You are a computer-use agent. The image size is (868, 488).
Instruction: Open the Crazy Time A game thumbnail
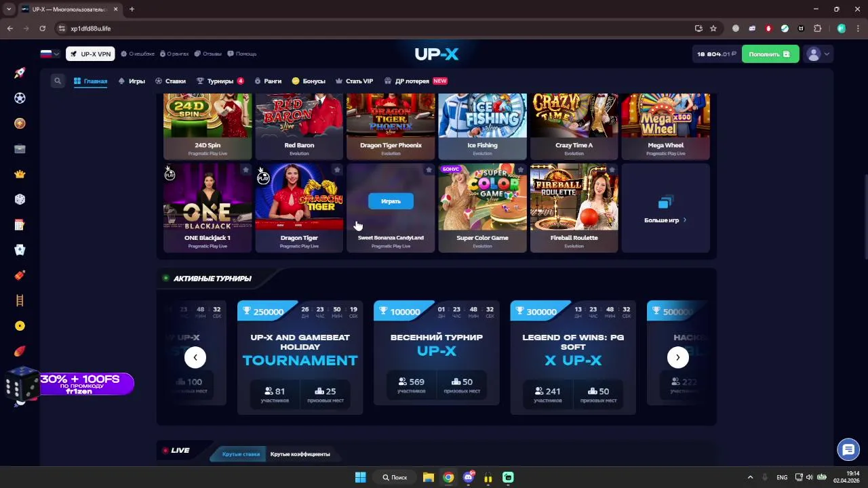coord(574,126)
